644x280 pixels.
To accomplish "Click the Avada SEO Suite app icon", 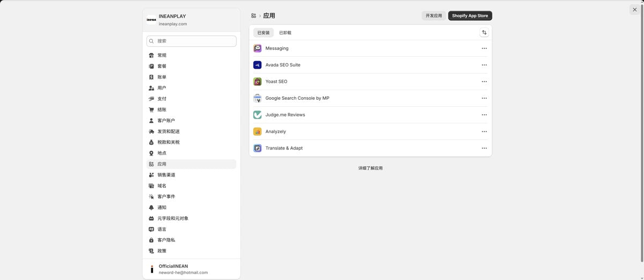I will [x=258, y=65].
